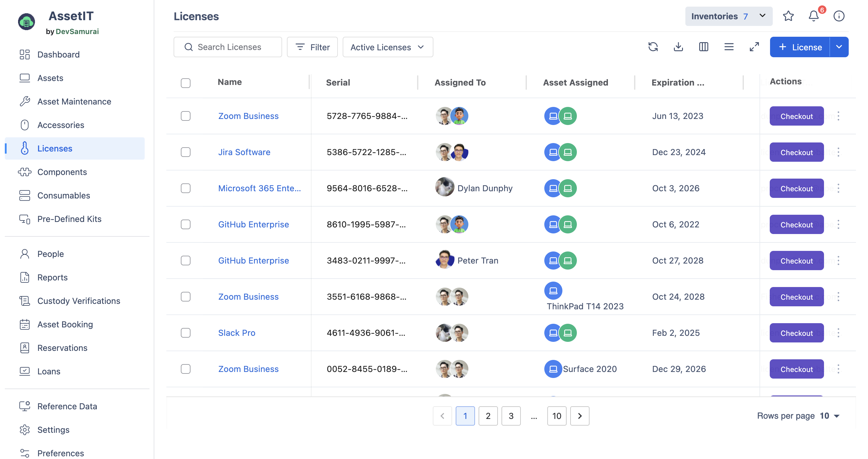Click green asset icon in Microsoft 365 row
The height and width of the screenshot is (459, 868).
coord(568,188)
